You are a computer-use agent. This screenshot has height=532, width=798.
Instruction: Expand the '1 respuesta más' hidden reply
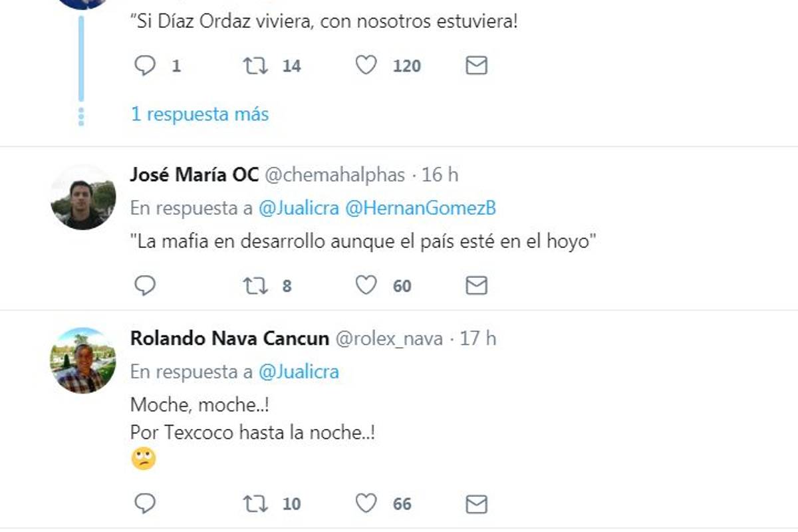(x=199, y=114)
